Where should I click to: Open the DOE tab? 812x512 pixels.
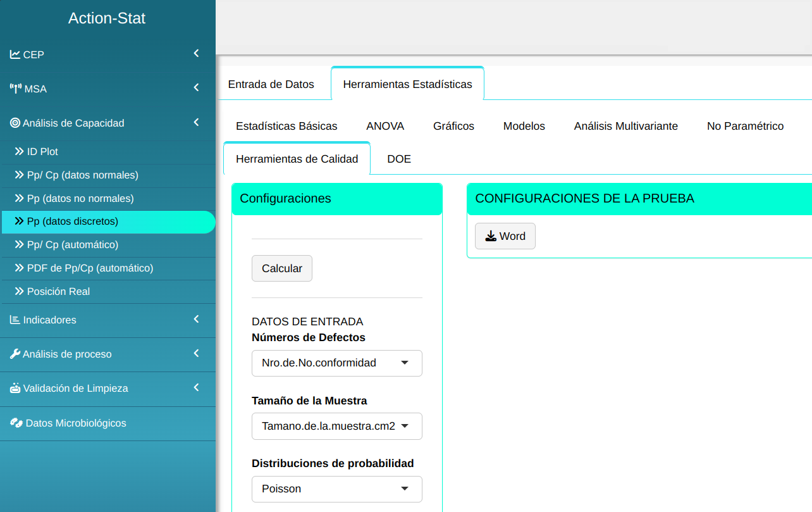click(398, 159)
